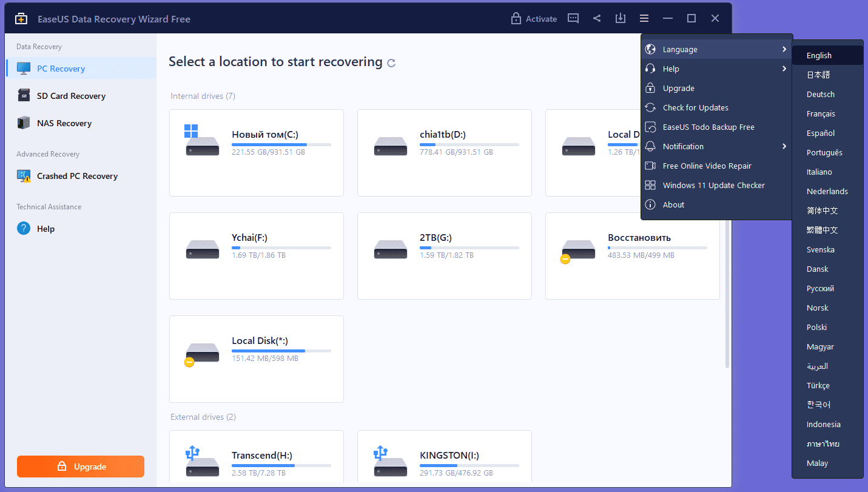Click the usage bar of Ychai(F:)
868x492 pixels.
[x=281, y=248]
